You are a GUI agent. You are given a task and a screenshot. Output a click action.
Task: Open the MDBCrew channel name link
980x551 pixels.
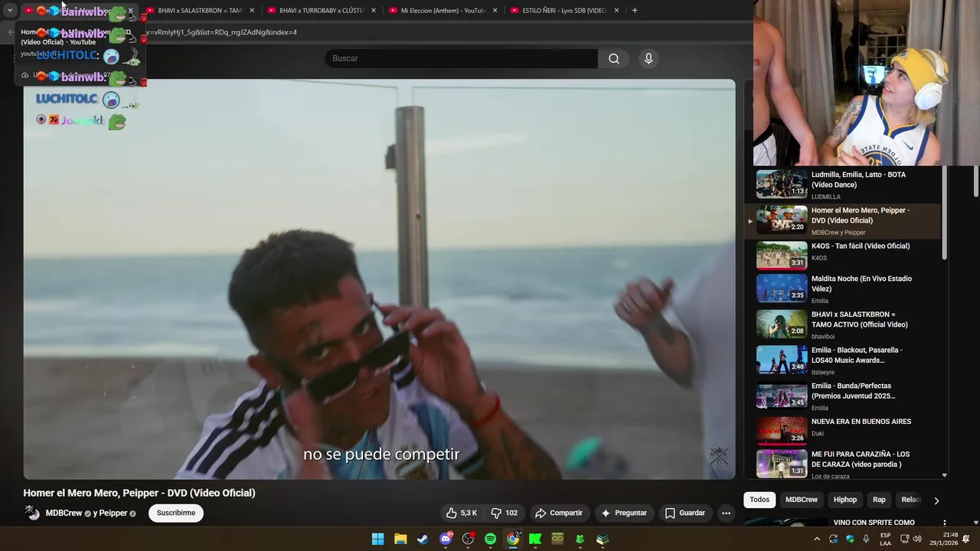[64, 514]
